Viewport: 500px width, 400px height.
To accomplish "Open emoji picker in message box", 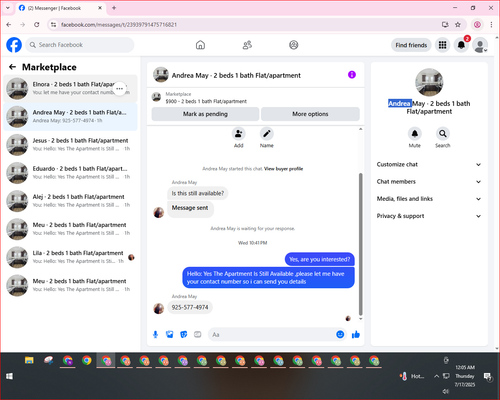I will pos(340,334).
